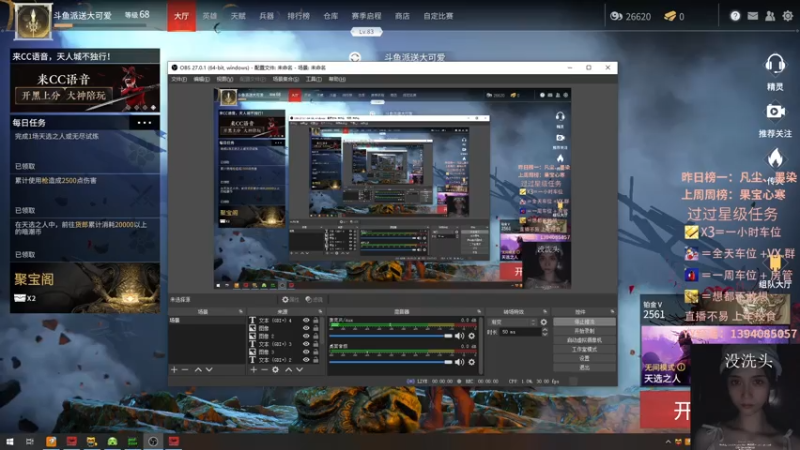The image size is (800, 450).
Task: Mute the desktop audio speaker icon
Action: (459, 362)
